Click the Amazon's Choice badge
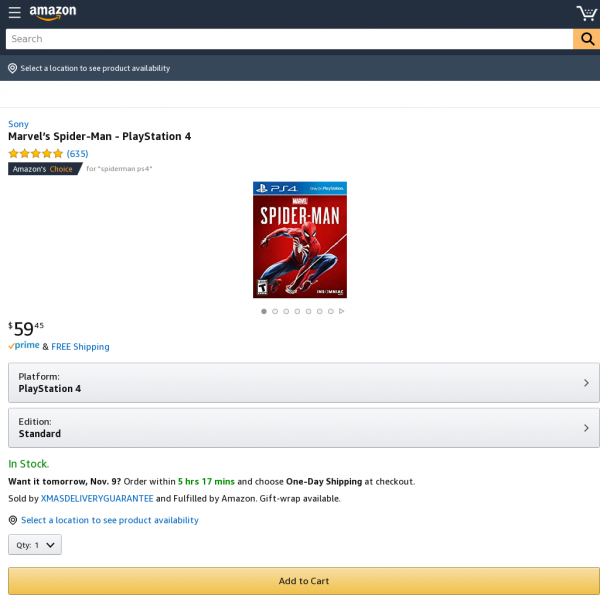This screenshot has height=600, width=600. (45, 169)
